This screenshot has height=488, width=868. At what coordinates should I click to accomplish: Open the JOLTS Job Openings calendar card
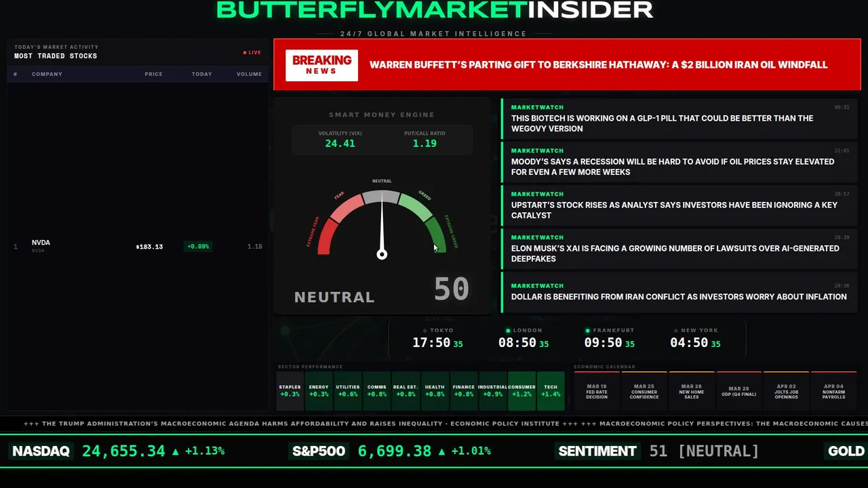coord(787,391)
